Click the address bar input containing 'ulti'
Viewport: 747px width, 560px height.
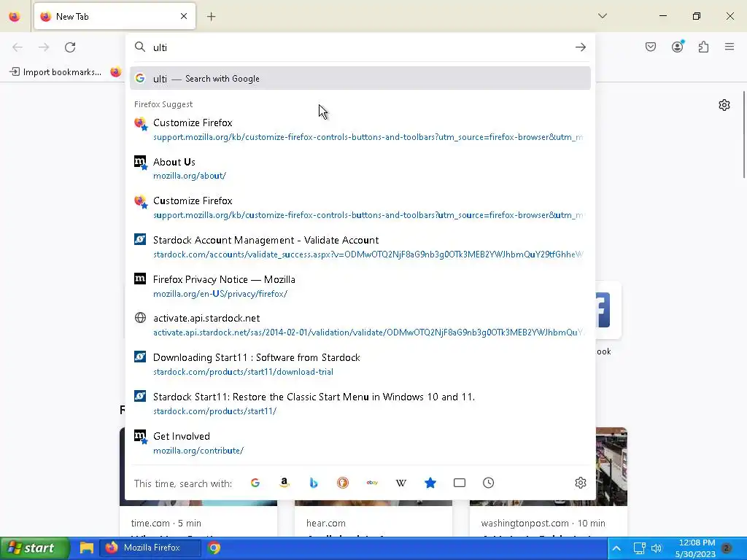[x=360, y=47]
